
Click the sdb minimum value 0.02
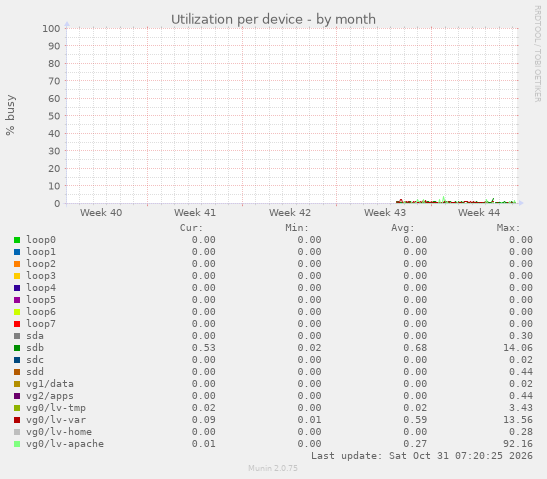pyautogui.click(x=309, y=348)
